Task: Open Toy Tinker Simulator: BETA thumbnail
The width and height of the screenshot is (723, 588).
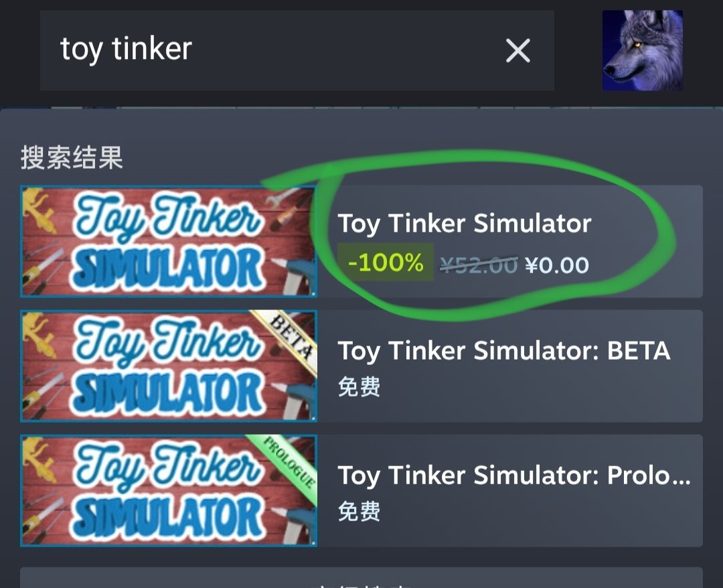Action: tap(169, 366)
